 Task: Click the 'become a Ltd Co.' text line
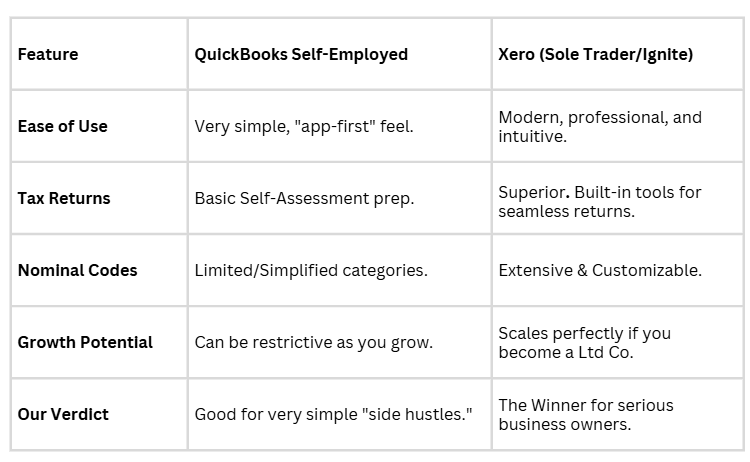click(x=565, y=351)
